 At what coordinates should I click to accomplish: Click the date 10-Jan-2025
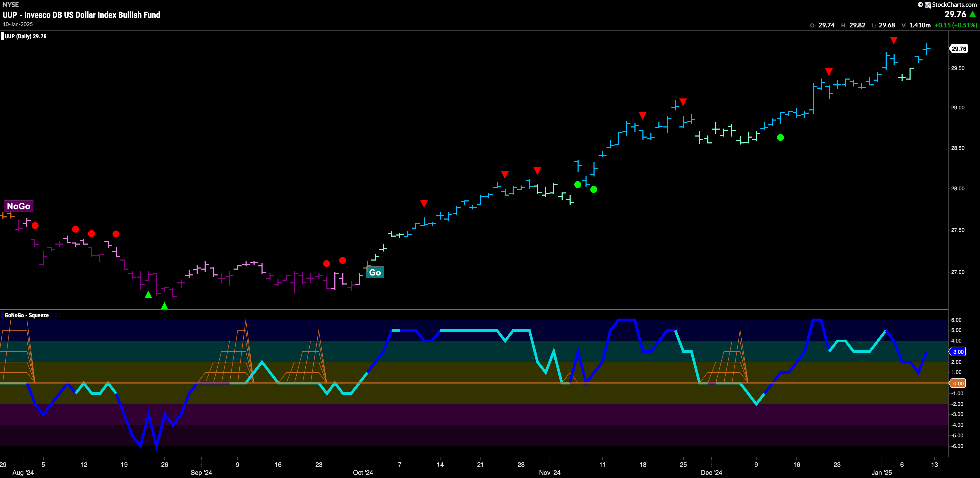click(x=18, y=24)
